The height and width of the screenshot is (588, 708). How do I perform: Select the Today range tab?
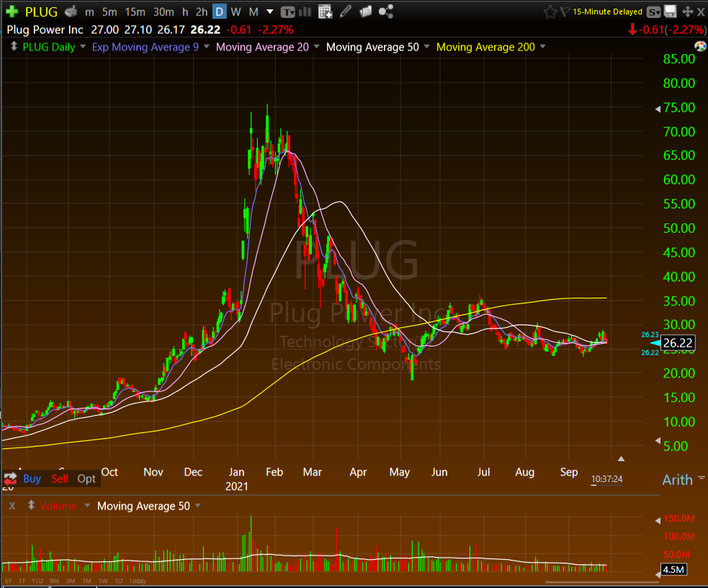[138, 581]
